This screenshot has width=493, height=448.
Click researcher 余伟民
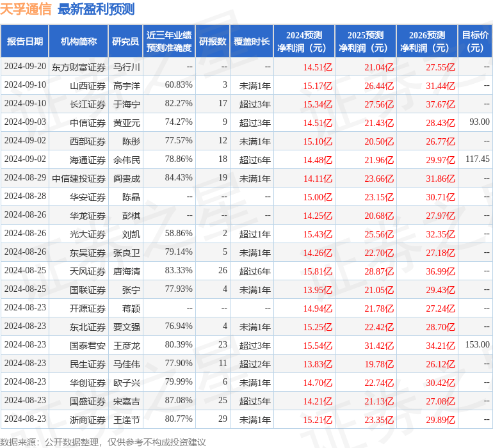[127, 160]
